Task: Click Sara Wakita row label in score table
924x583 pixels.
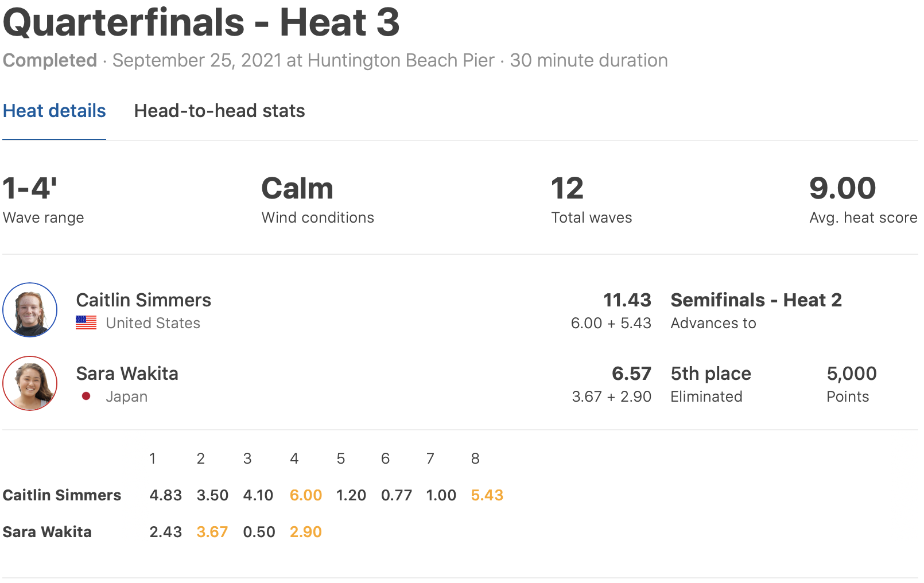Action: [47, 532]
